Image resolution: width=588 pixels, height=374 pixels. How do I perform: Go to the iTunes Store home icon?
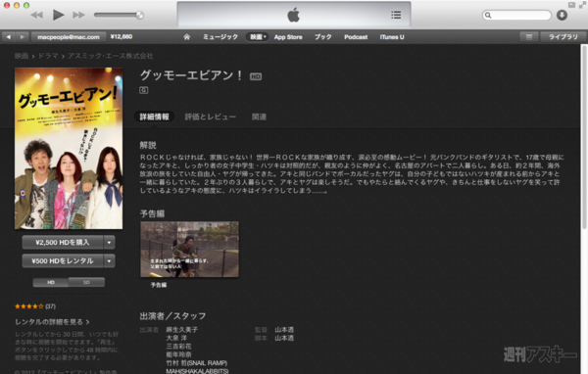pos(187,37)
